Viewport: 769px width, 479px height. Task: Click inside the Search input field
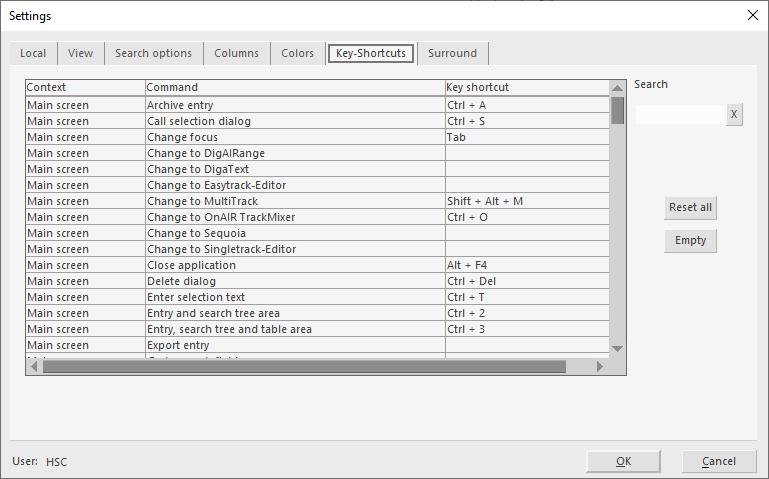point(680,115)
